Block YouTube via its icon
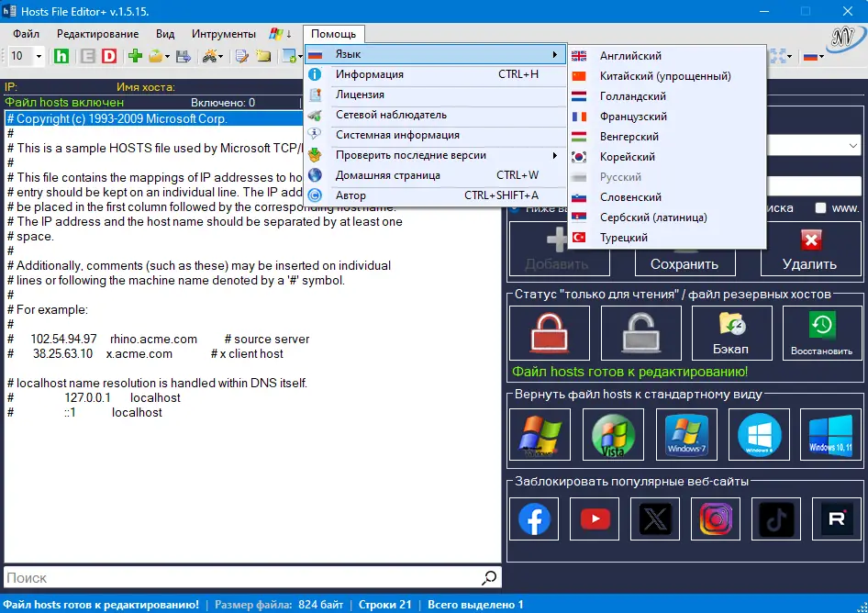This screenshot has width=868, height=613. (595, 518)
